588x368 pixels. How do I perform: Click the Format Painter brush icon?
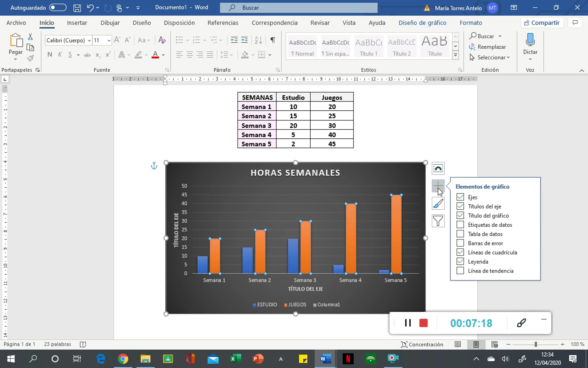tap(30, 58)
